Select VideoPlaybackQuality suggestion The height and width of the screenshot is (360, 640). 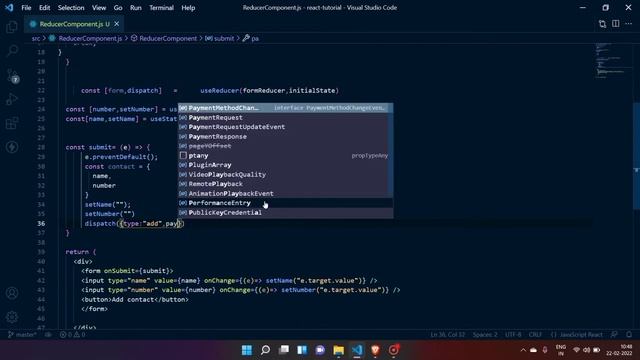286,174
